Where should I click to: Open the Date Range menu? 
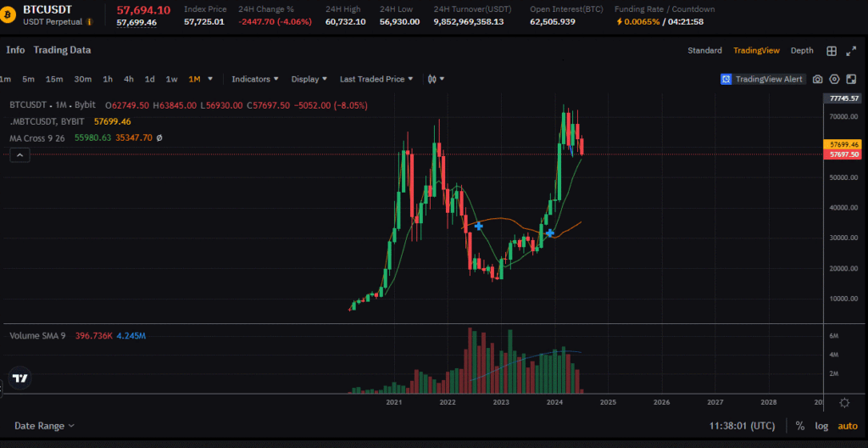44,426
